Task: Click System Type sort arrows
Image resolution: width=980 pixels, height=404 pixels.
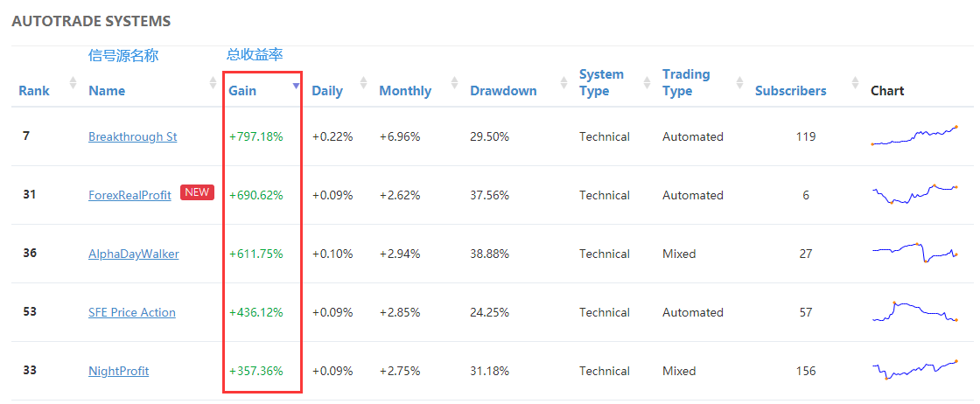Action: 647,82
